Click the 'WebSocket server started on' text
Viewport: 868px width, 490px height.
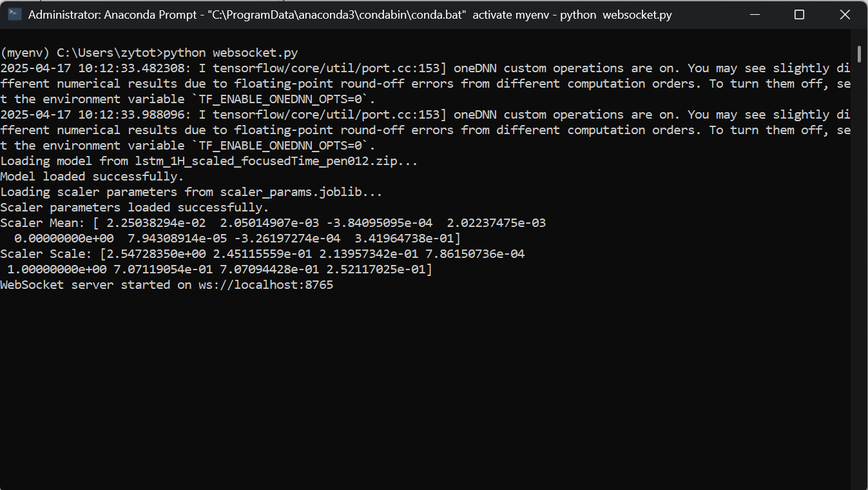[x=95, y=284]
